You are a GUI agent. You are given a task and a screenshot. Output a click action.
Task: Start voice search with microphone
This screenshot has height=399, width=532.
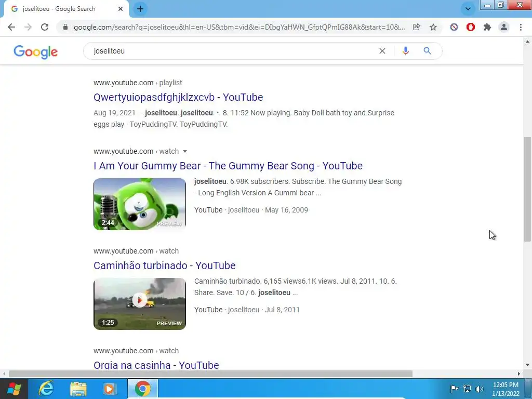(405, 51)
